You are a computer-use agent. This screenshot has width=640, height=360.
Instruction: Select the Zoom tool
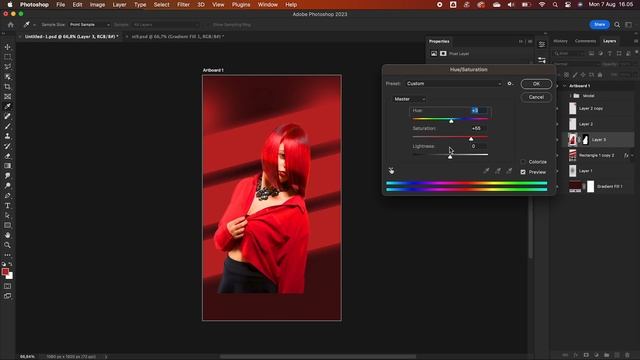coord(7,245)
